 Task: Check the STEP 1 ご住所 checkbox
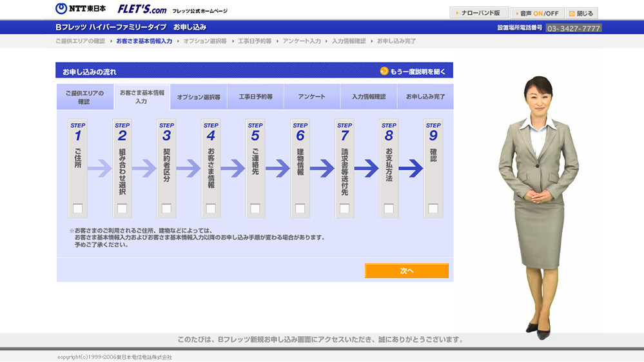point(77,208)
